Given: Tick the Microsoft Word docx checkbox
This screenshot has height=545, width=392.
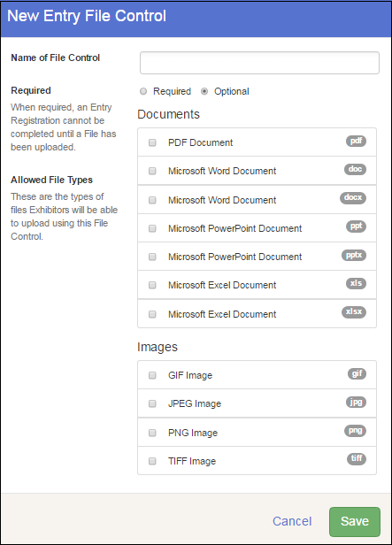Looking at the screenshot, I should tap(152, 200).
